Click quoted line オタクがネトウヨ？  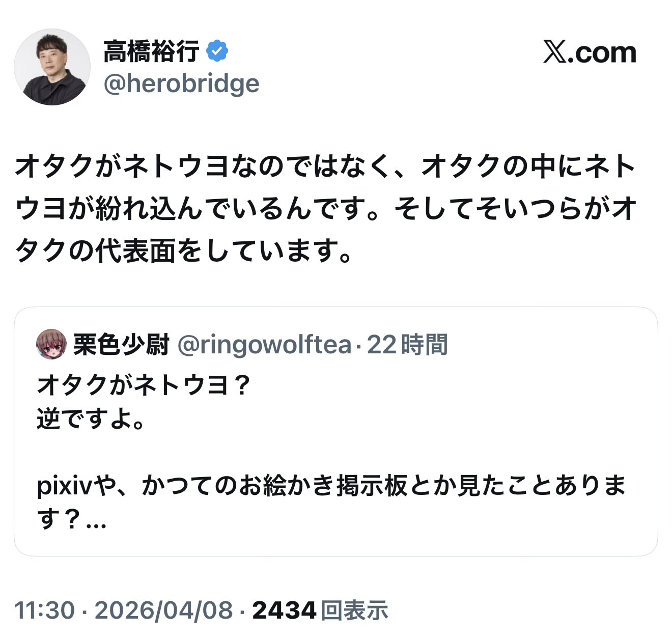click(x=144, y=385)
